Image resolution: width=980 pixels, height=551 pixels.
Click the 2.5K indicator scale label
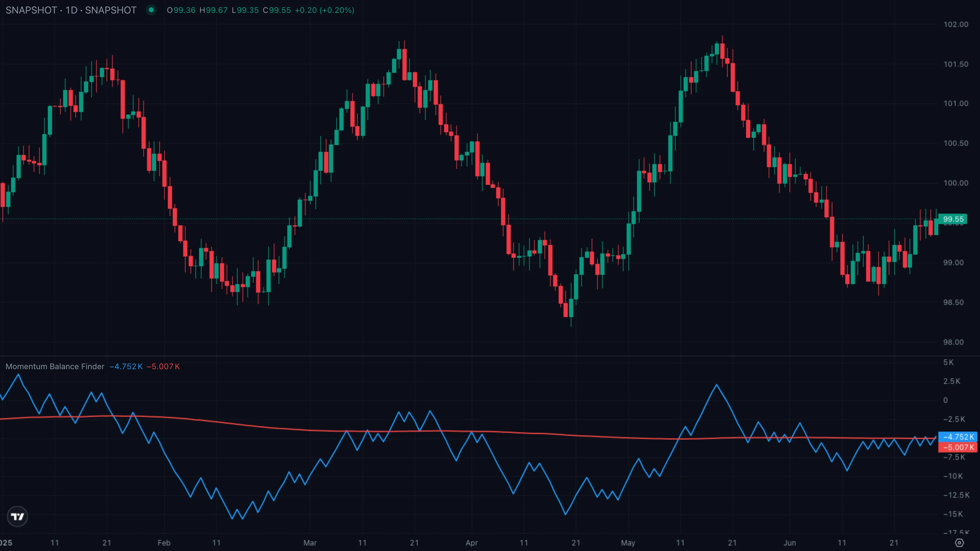pyautogui.click(x=952, y=381)
